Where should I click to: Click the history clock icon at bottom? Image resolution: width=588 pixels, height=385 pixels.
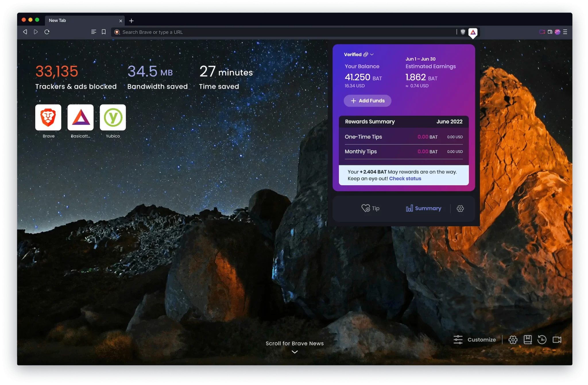542,340
